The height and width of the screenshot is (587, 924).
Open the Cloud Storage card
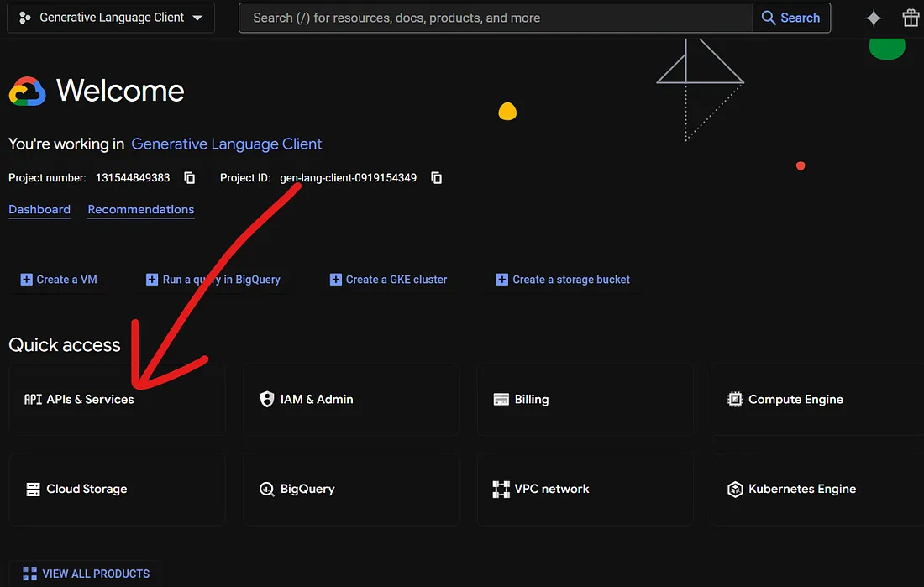117,489
